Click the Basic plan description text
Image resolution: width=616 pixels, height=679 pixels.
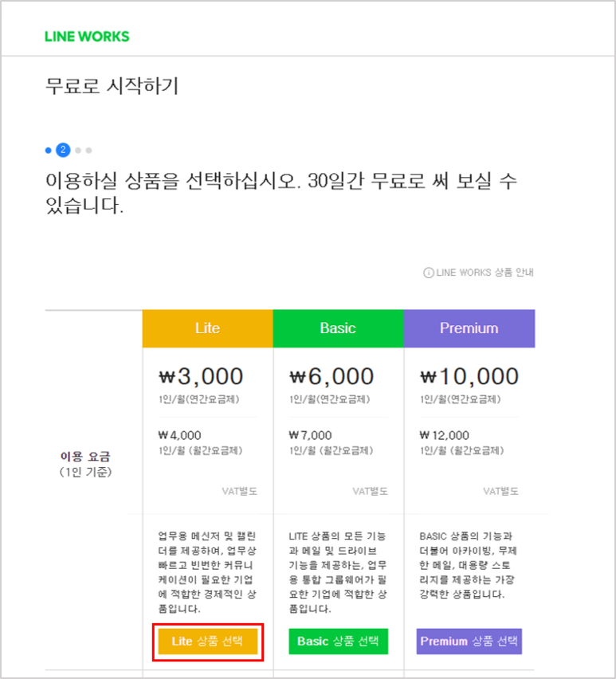pyautogui.click(x=338, y=572)
